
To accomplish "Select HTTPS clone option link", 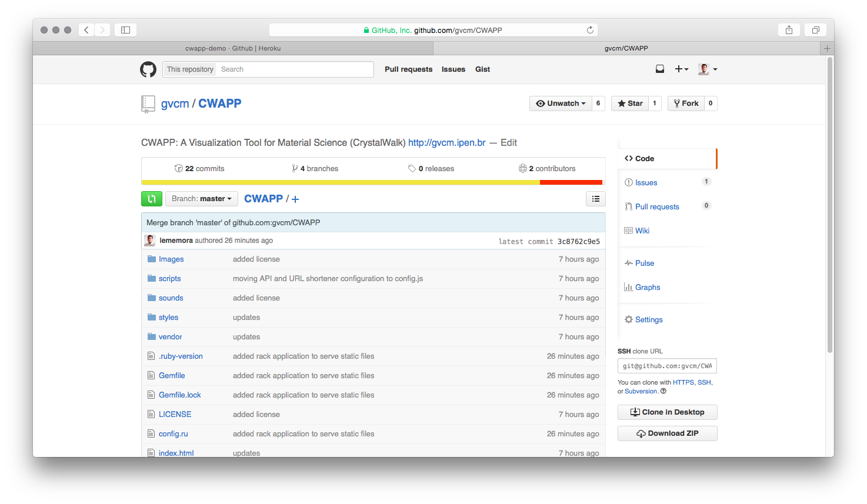I will [x=683, y=382].
